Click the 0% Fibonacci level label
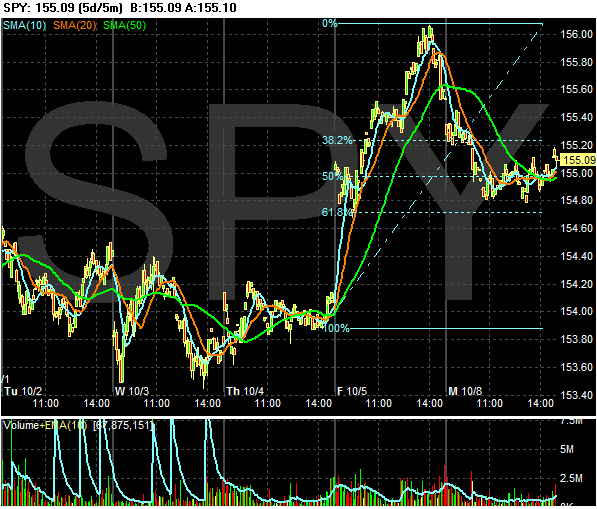This screenshot has width=597, height=509. coord(330,23)
